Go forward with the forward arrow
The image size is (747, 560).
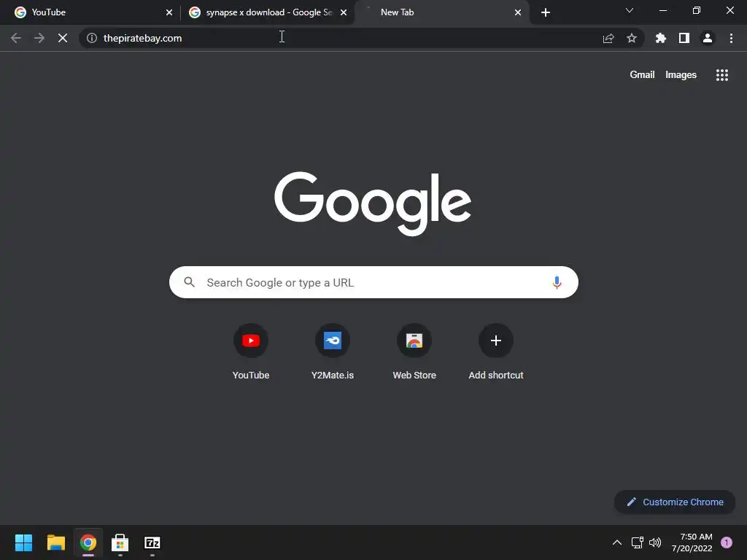39,38
